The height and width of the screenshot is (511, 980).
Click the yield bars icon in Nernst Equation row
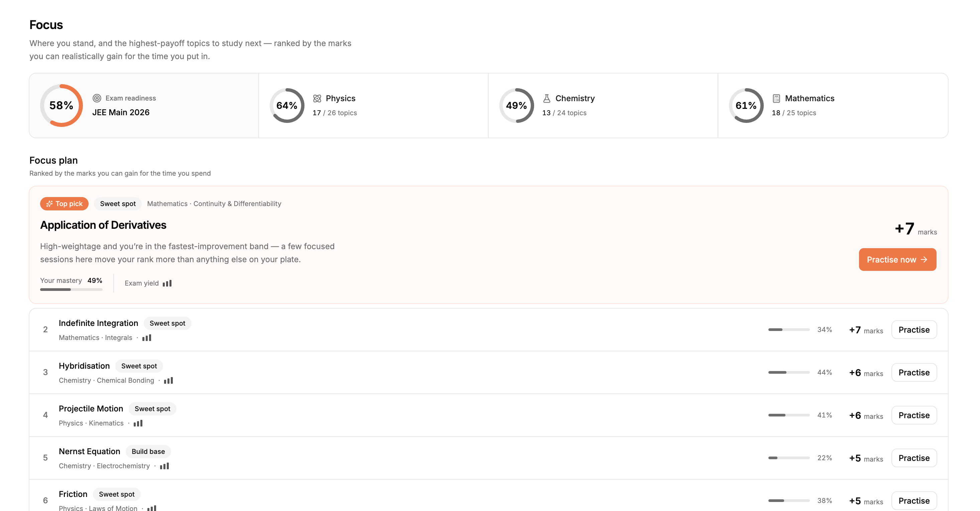[x=164, y=466]
